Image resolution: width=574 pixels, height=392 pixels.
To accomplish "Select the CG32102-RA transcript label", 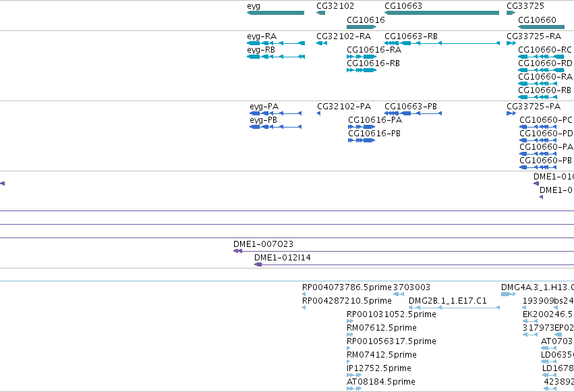I will point(343,36).
